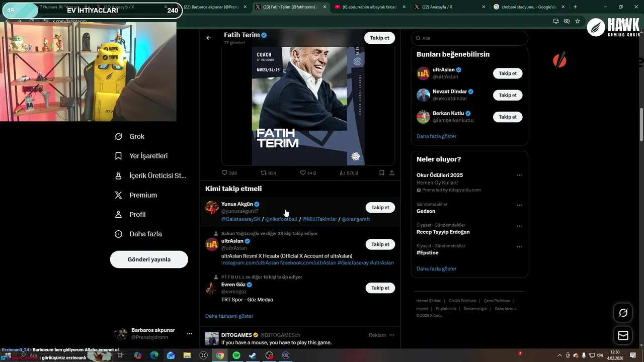Open a new browser tab
Image resolution: width=644 pixels, height=362 pixels.
575,7
